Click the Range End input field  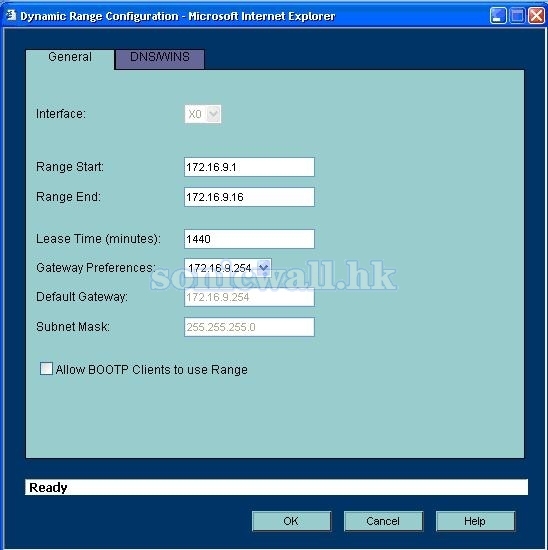point(249,197)
